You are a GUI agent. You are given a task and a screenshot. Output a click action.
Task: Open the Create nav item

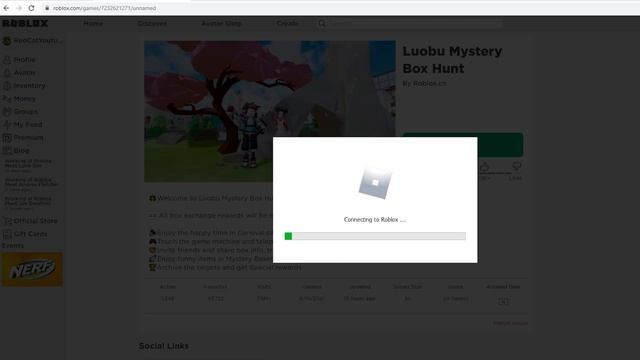287,23
